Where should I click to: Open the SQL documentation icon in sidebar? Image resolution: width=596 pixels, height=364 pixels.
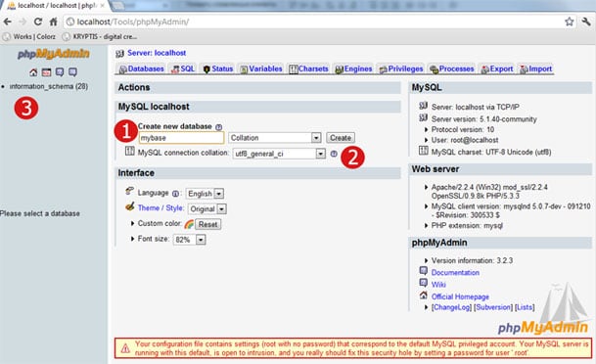pyautogui.click(x=73, y=72)
